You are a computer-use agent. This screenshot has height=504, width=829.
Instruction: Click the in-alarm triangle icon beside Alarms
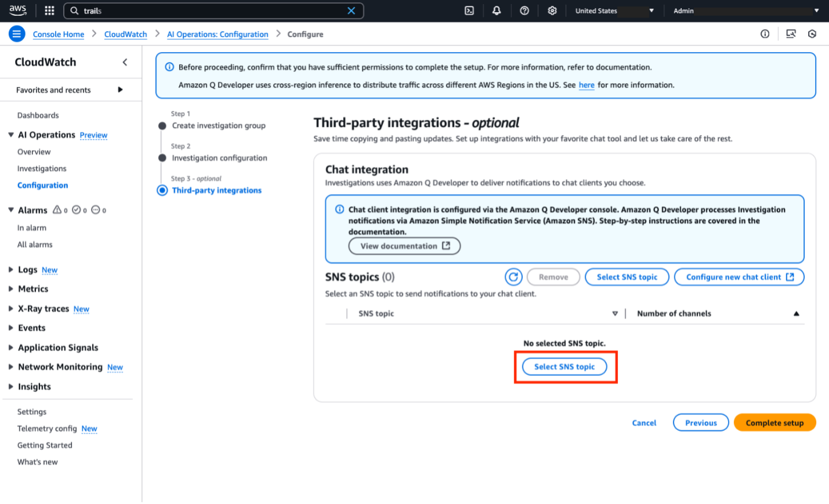pyautogui.click(x=57, y=210)
